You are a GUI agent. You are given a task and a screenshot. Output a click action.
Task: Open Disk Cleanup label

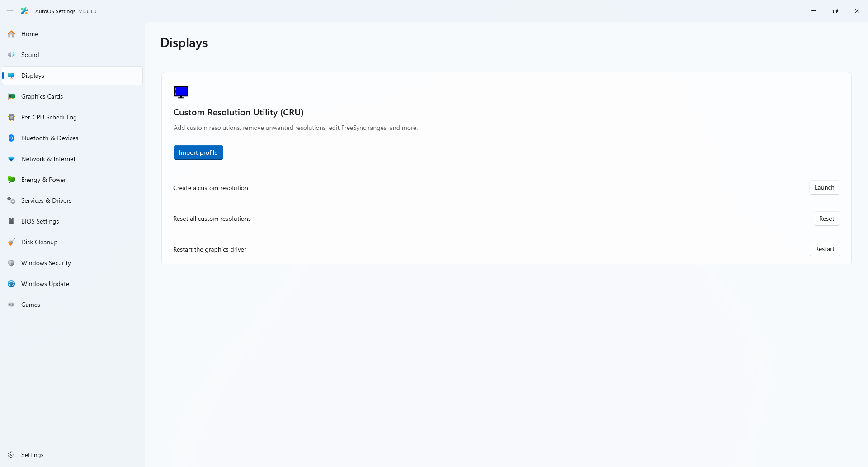(39, 242)
